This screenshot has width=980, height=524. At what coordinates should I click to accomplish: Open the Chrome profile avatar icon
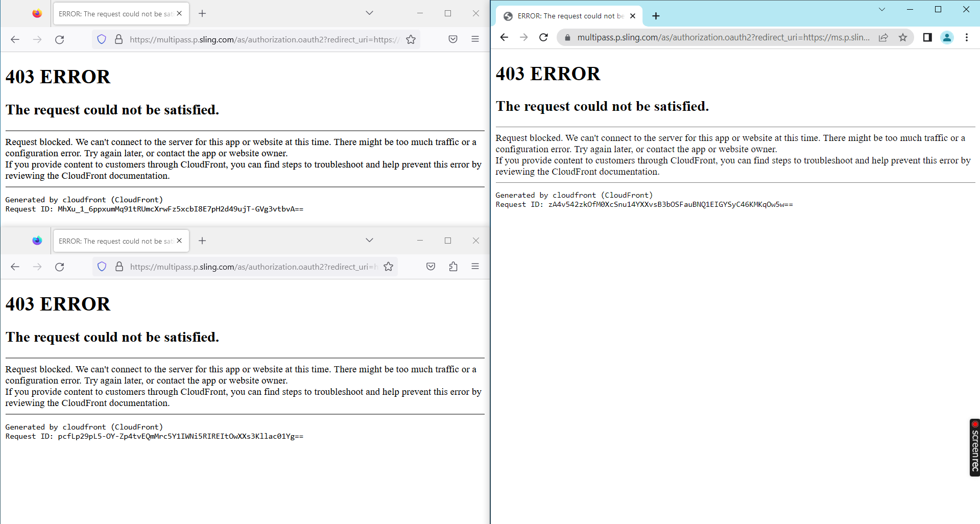coord(947,37)
